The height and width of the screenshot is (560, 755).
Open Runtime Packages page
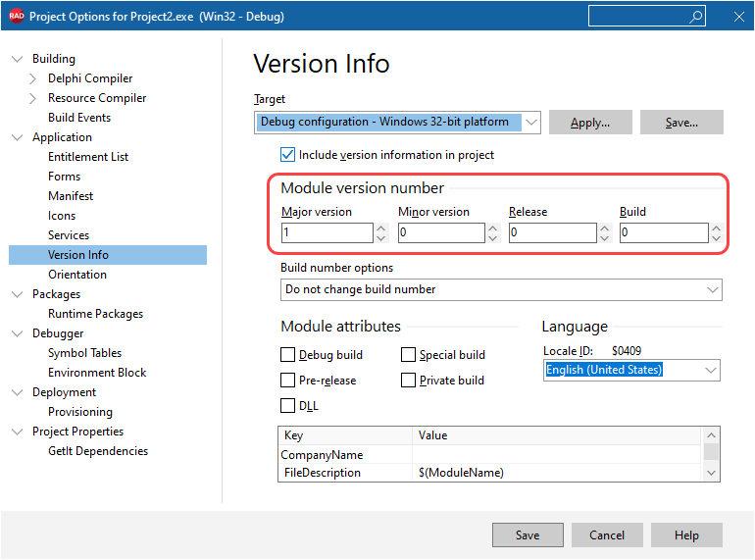coord(95,314)
